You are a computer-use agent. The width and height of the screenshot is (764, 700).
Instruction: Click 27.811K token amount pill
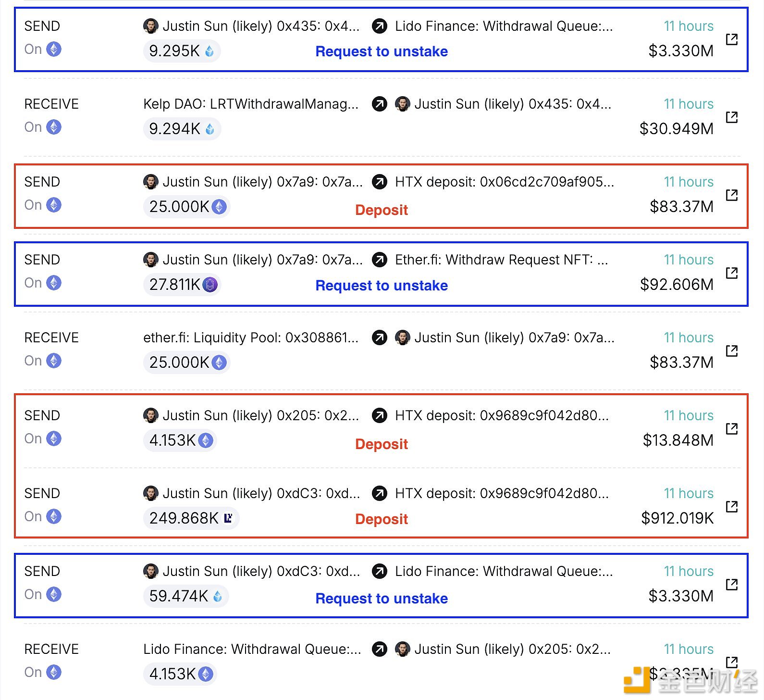point(182,285)
